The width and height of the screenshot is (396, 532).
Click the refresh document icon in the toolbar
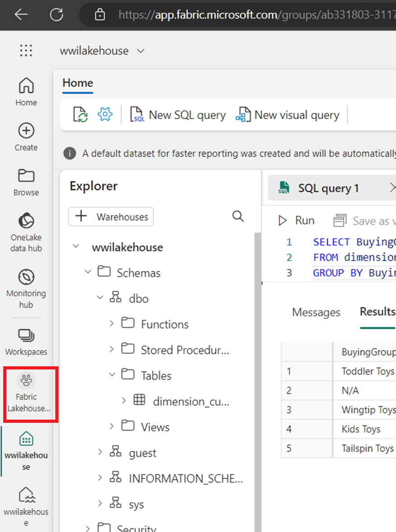click(x=80, y=115)
